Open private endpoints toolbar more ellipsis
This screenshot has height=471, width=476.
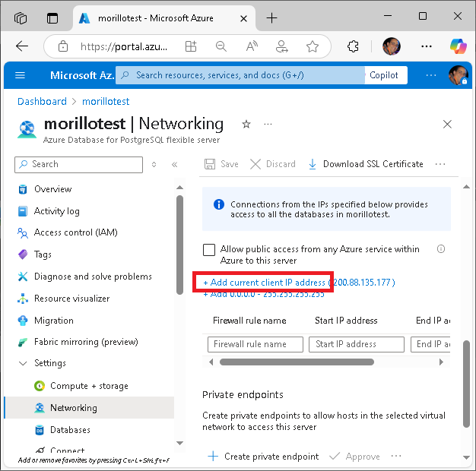(396, 456)
